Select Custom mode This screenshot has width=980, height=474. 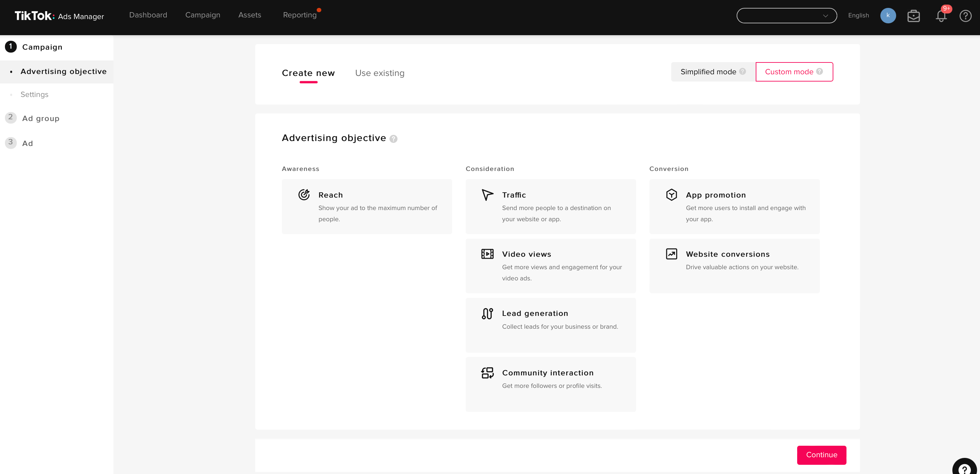794,72
